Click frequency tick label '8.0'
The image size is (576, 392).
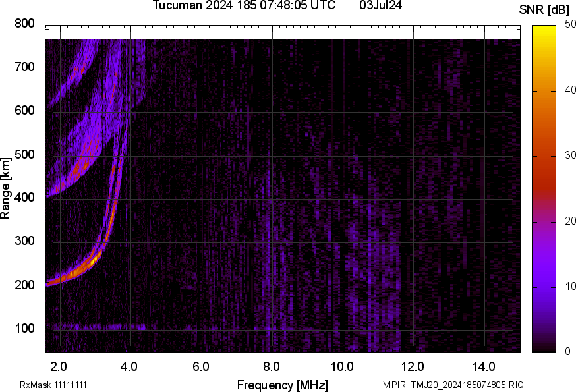pyautogui.click(x=271, y=366)
